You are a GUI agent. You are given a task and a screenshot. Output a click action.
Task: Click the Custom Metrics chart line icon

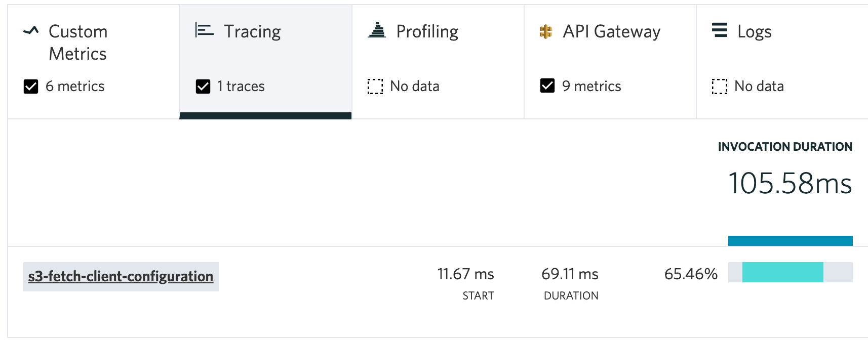31,31
